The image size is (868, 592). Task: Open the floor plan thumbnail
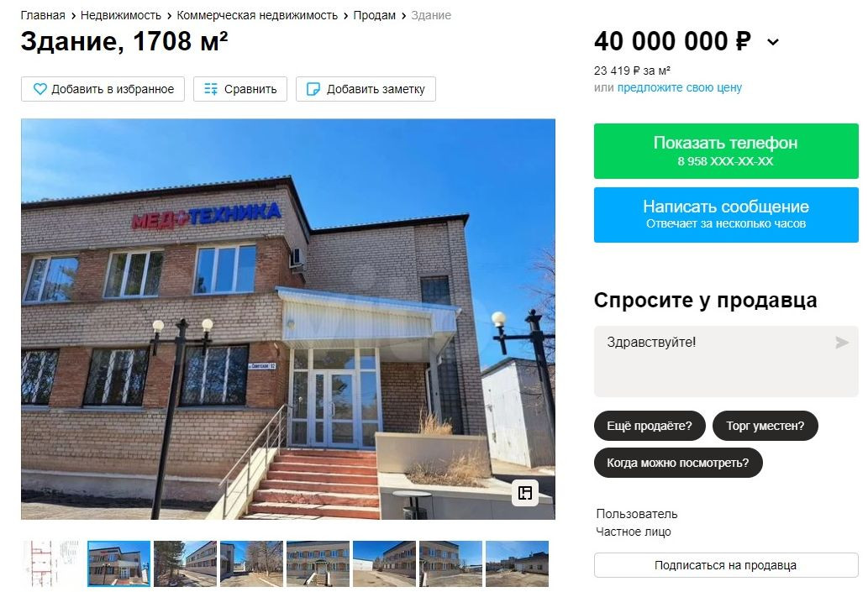pos(53,563)
